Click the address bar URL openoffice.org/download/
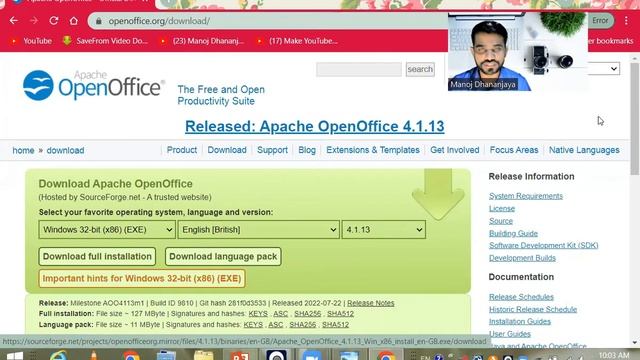 click(159, 21)
